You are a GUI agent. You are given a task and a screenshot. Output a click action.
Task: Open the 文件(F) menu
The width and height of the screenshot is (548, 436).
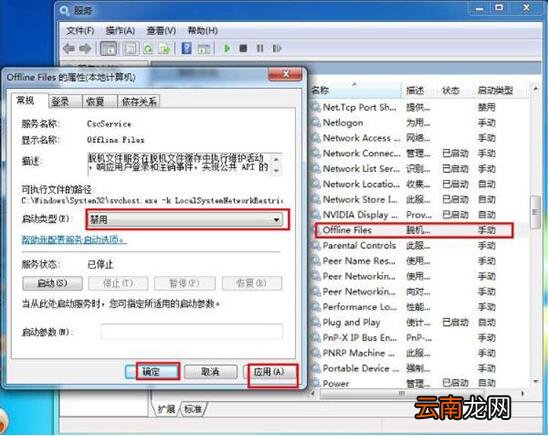coord(80,31)
